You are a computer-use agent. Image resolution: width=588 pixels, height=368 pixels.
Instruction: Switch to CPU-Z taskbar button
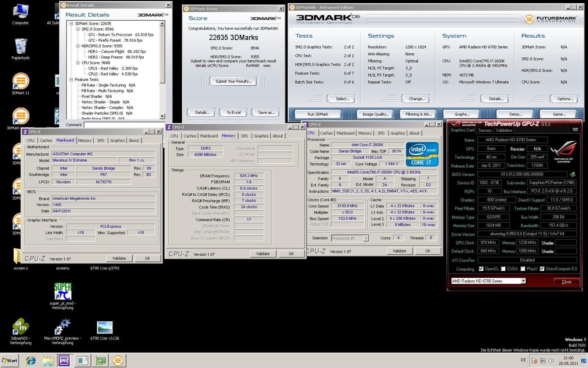tap(64, 361)
